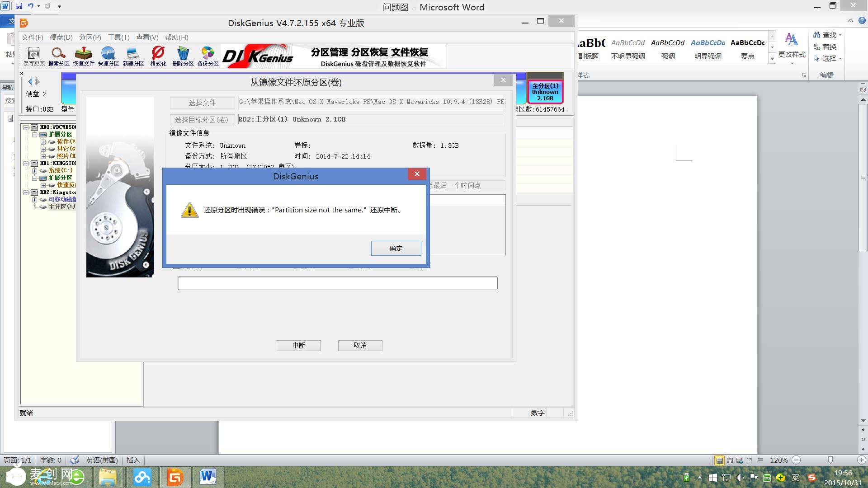Screen dimensions: 868x488
Task: Select the 主分区(1) Unknown 2.1GB partition block
Action: (545, 91)
